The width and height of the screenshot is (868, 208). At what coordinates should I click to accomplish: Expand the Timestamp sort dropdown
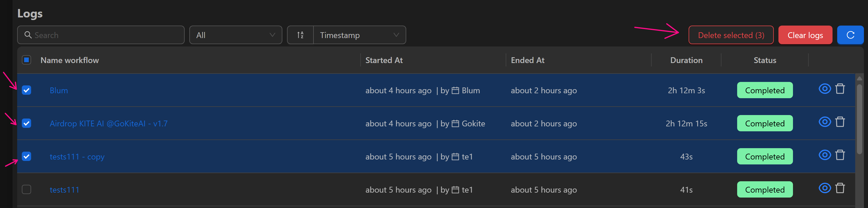click(x=359, y=35)
